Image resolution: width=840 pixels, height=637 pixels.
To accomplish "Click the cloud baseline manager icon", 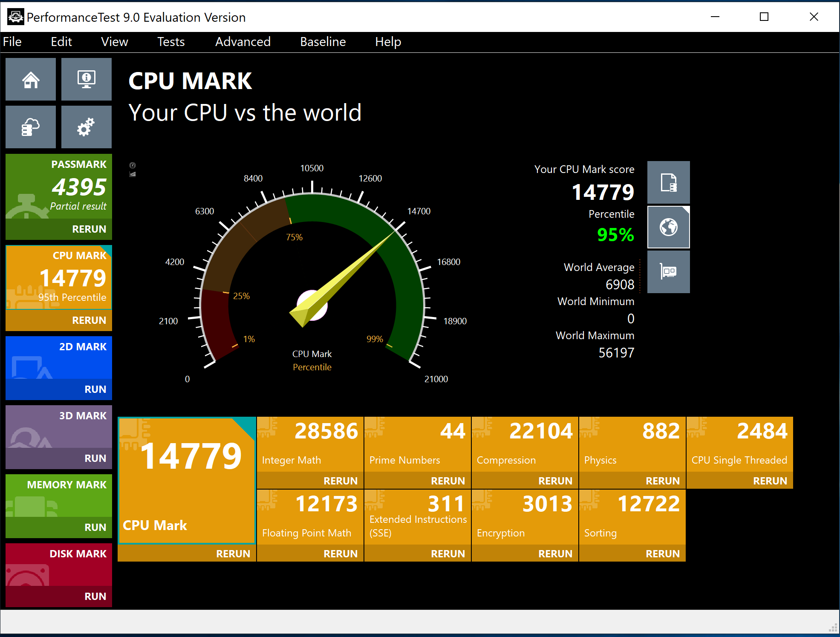I will [31, 127].
